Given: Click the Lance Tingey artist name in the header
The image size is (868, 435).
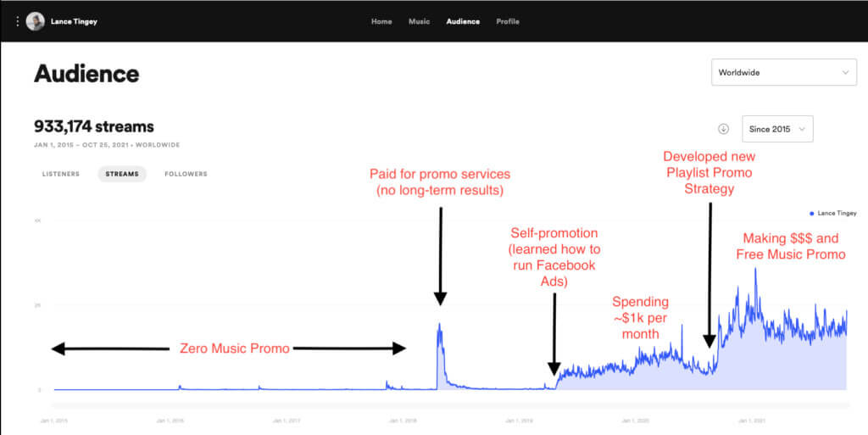Looking at the screenshot, I should pyautogui.click(x=74, y=21).
